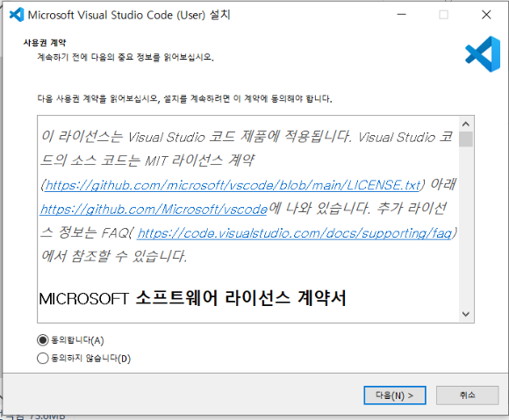Click the VS Code icon in title bar
Image resolution: width=509 pixels, height=420 pixels.
click(17, 15)
